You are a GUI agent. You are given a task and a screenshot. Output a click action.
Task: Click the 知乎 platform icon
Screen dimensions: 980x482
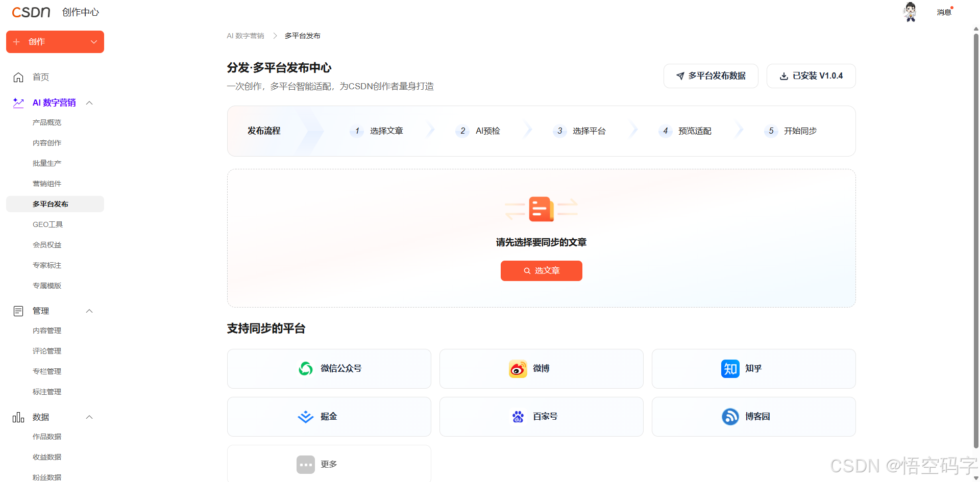730,368
